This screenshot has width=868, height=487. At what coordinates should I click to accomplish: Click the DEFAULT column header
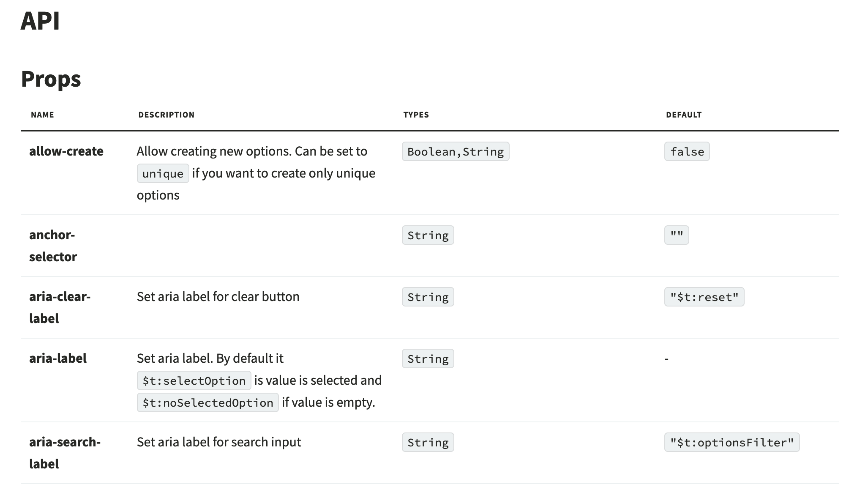coord(683,115)
